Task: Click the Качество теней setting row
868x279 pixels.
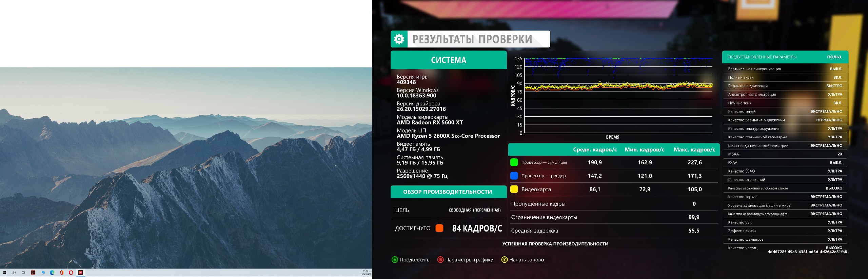Action: 785,112
